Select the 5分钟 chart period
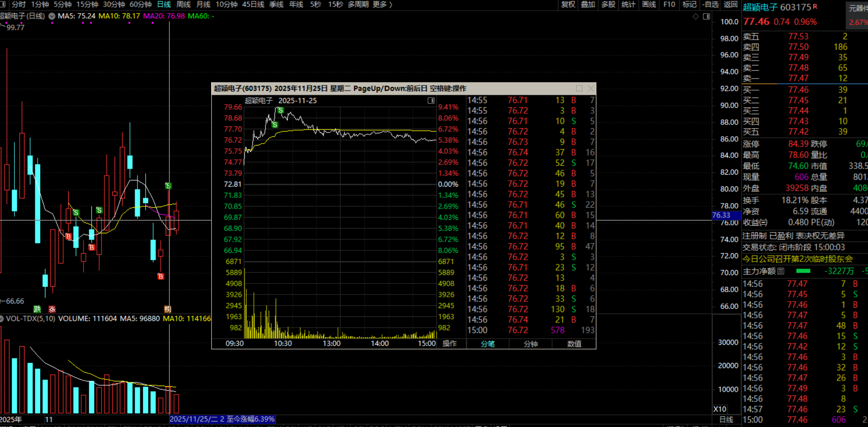868x427 pixels. click(x=63, y=4)
